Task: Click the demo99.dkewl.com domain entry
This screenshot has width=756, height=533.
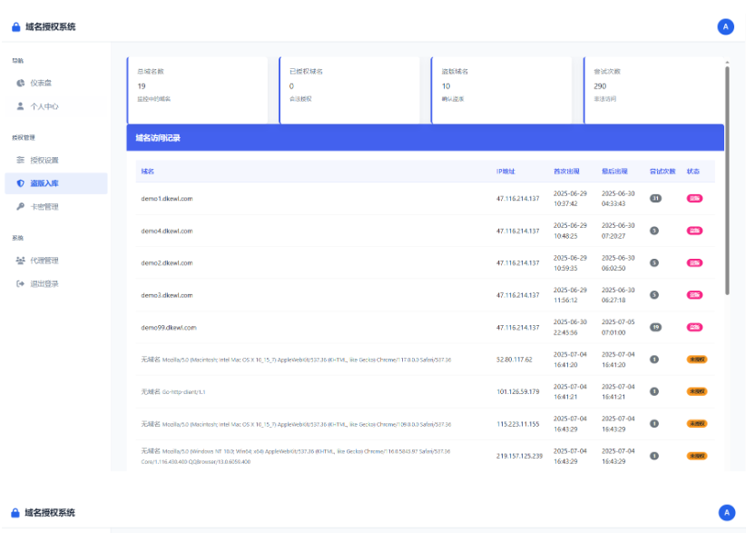Action: [169, 327]
